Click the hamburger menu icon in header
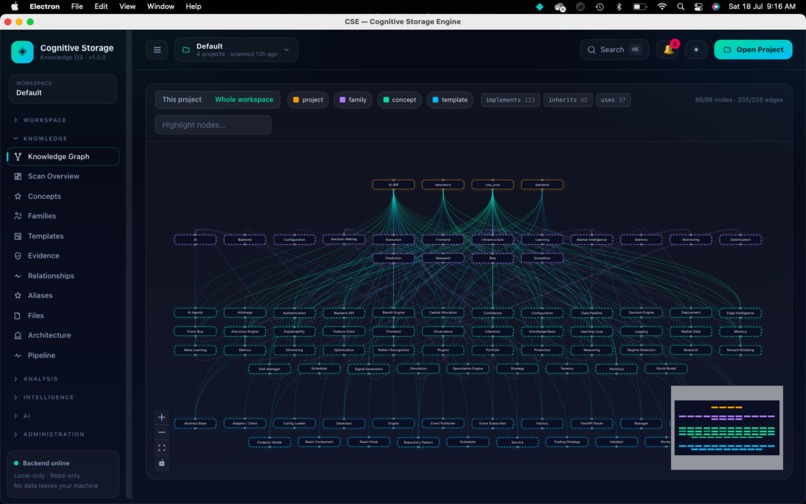This screenshot has width=806, height=504. [x=157, y=50]
